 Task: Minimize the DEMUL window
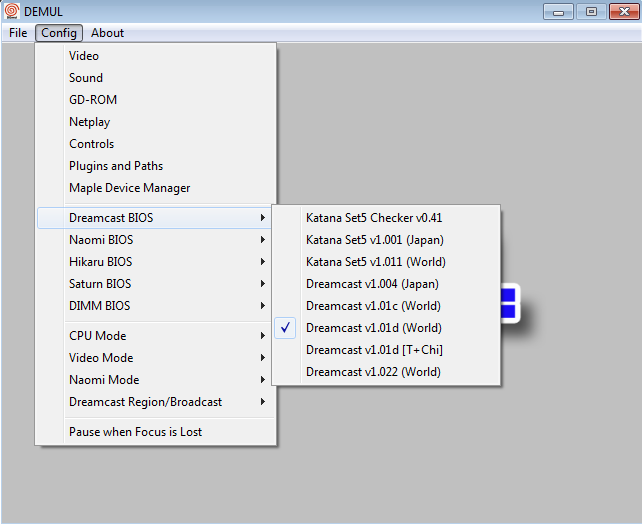tap(558, 11)
